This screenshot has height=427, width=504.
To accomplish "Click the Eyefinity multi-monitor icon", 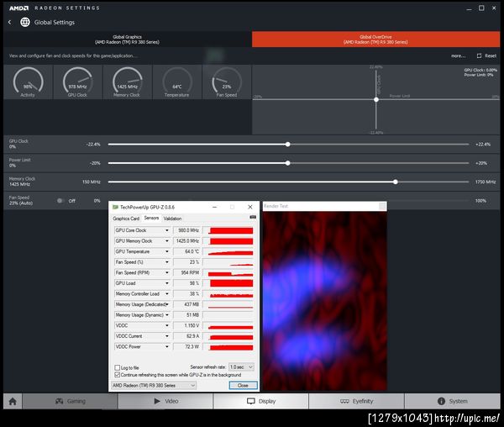I will 344,401.
